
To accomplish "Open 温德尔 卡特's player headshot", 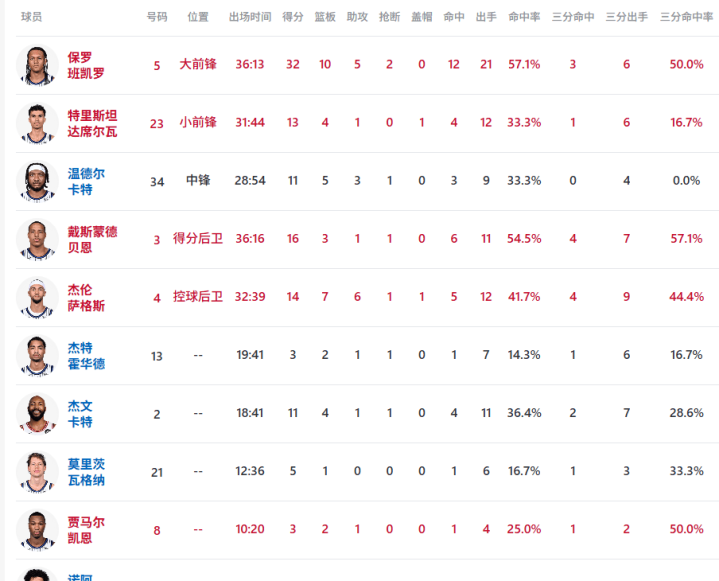I will click(37, 182).
